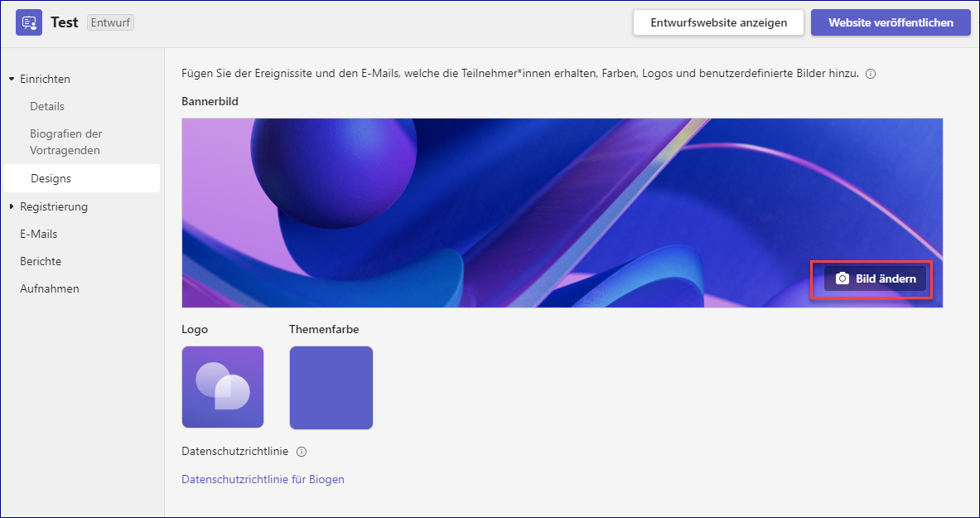
Task: Click the Logo heading text
Action: 195,329
